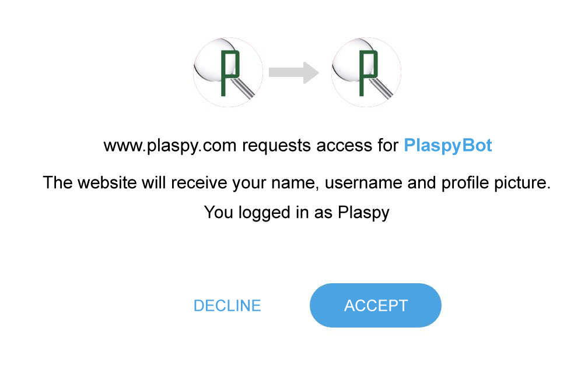588x373 pixels.
Task: Click the word DECLINE in blue text
Action: [x=228, y=305]
